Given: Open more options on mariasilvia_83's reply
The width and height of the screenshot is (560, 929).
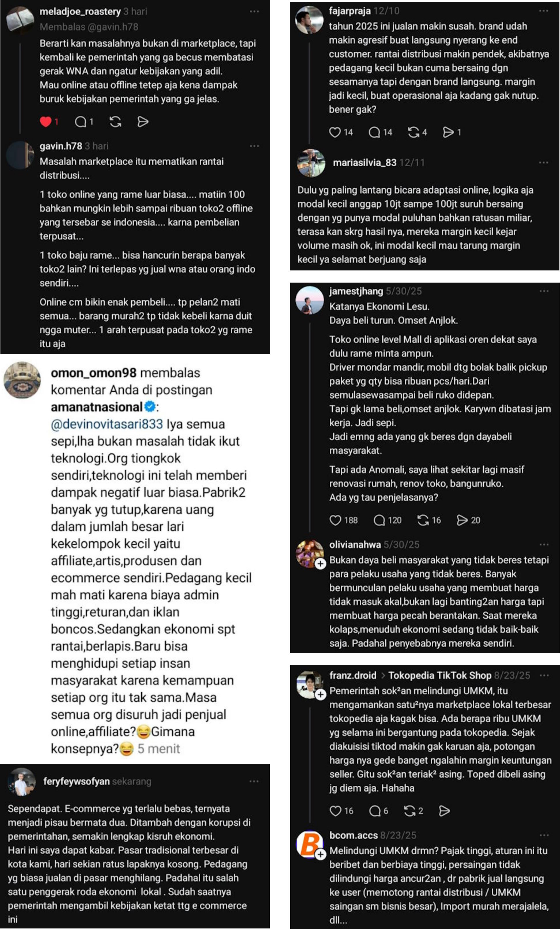Looking at the screenshot, I should 543,163.
